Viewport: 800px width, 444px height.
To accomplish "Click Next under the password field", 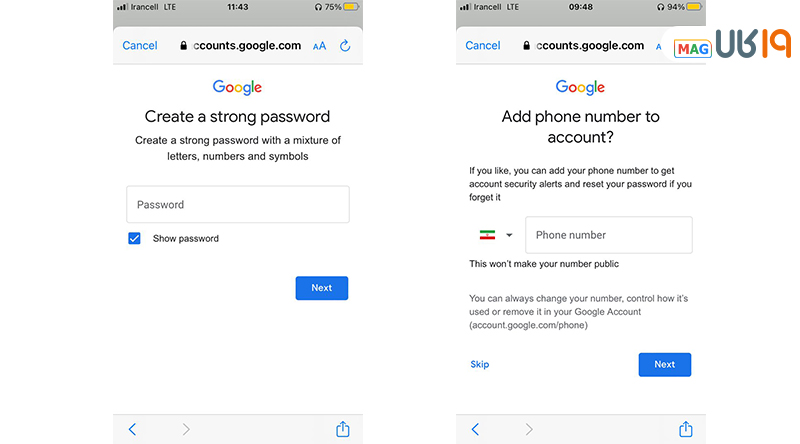I will [321, 288].
